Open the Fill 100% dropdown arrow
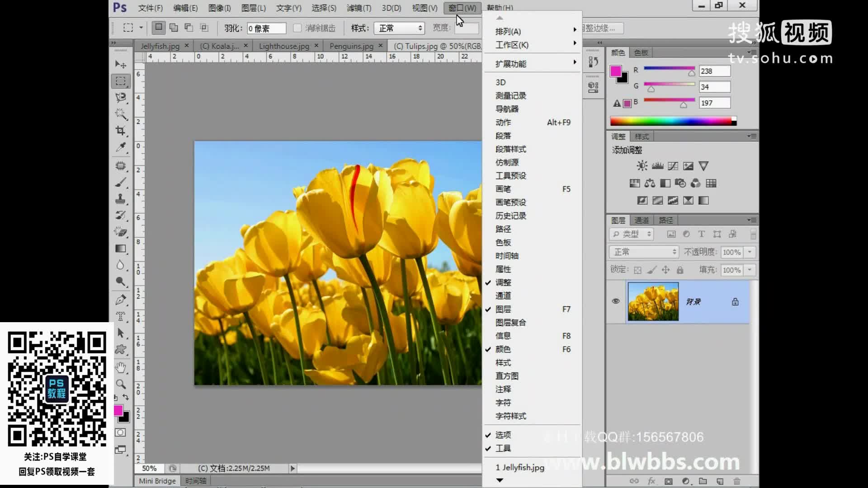The image size is (868, 488). tap(750, 270)
